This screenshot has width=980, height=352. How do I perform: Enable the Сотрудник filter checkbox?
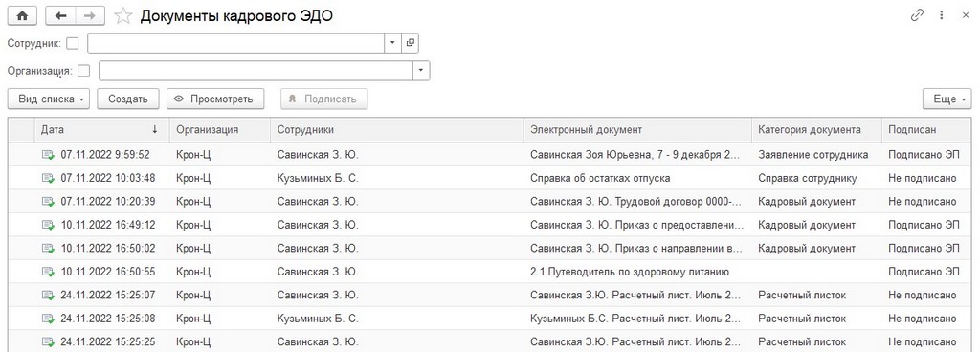(73, 44)
